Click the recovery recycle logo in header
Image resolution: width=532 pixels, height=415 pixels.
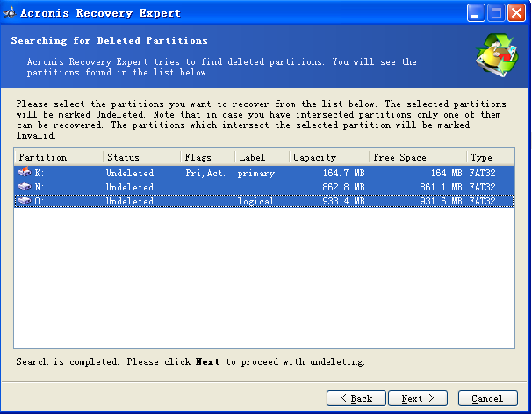tap(497, 55)
